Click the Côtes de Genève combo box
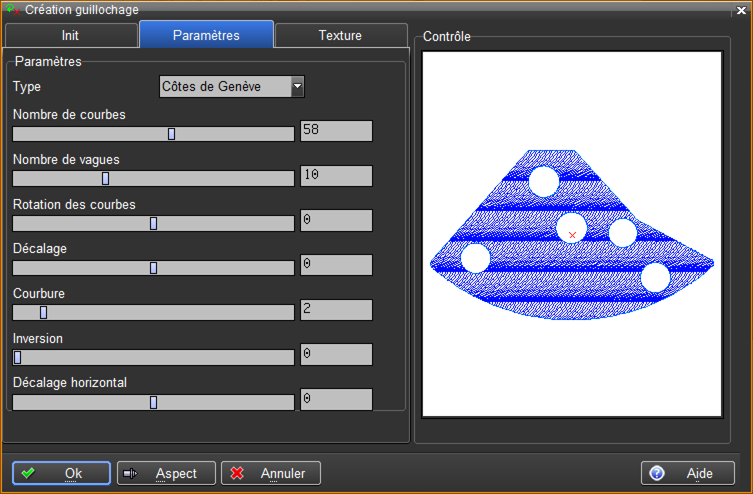753x494 pixels. coord(231,86)
